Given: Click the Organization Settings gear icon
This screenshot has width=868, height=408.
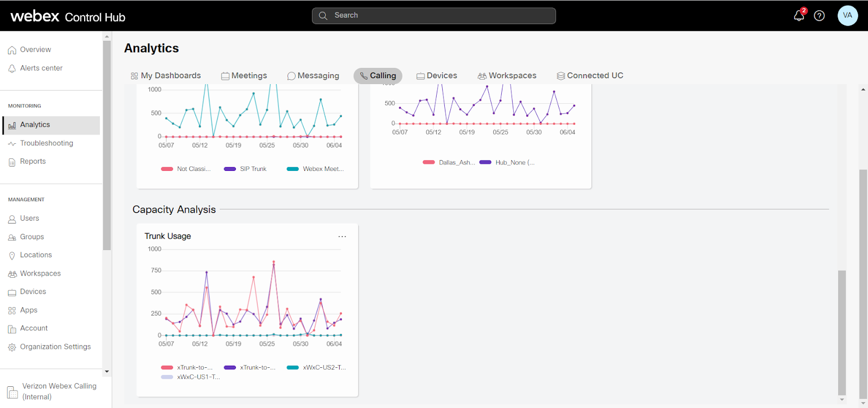Looking at the screenshot, I should (x=12, y=347).
